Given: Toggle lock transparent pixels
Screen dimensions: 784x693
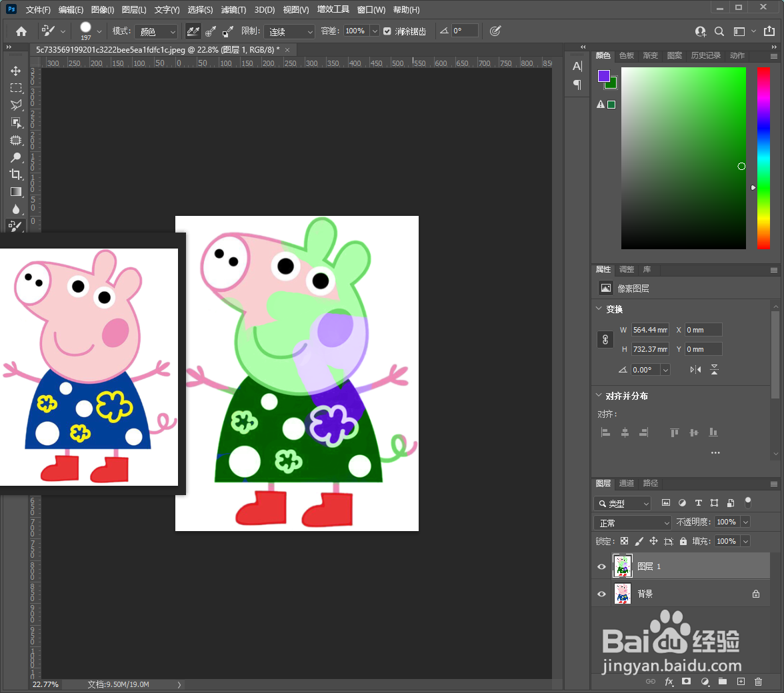Looking at the screenshot, I should coord(624,541).
